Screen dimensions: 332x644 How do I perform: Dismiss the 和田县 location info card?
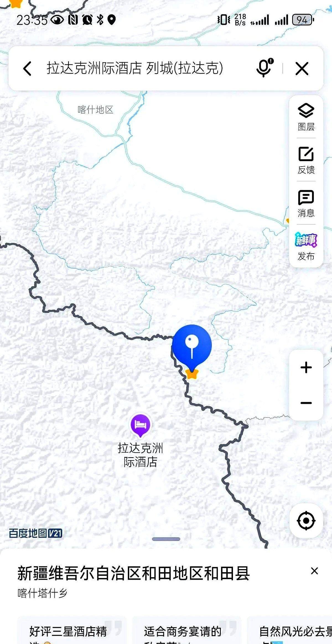pos(314,571)
